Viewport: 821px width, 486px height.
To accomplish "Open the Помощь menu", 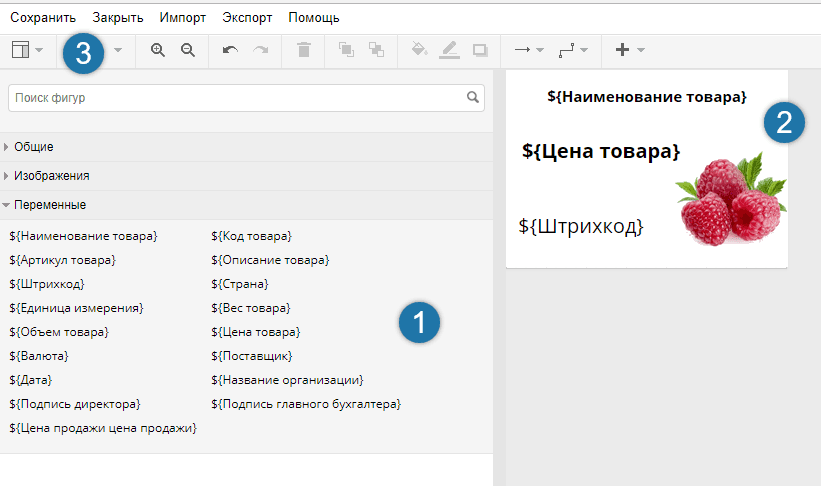I will coord(314,18).
